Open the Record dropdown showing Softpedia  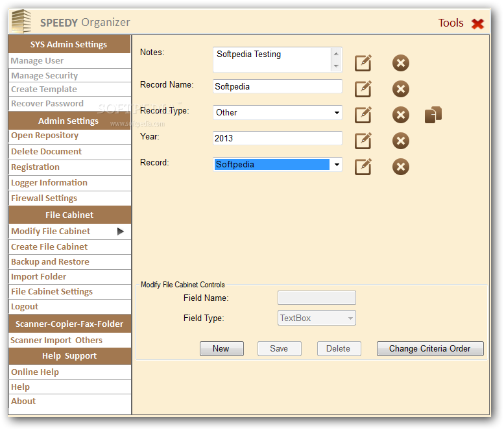click(x=337, y=165)
